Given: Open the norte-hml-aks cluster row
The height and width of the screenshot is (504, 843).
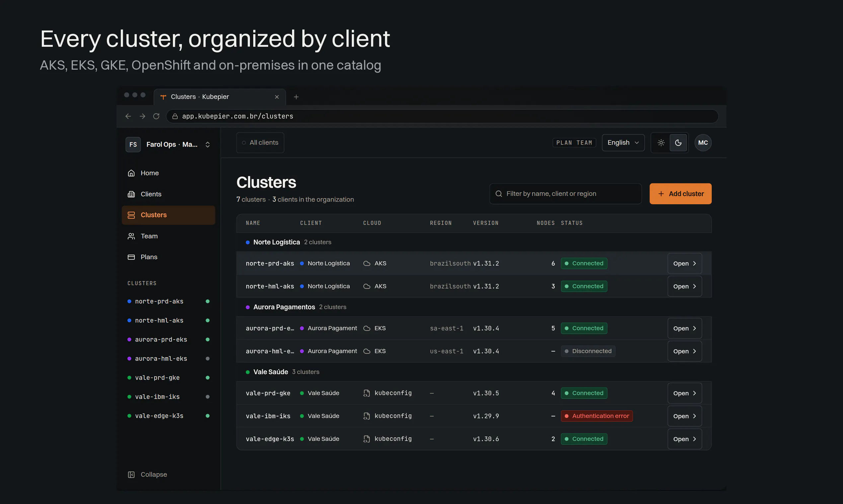Looking at the screenshot, I should coord(684,286).
